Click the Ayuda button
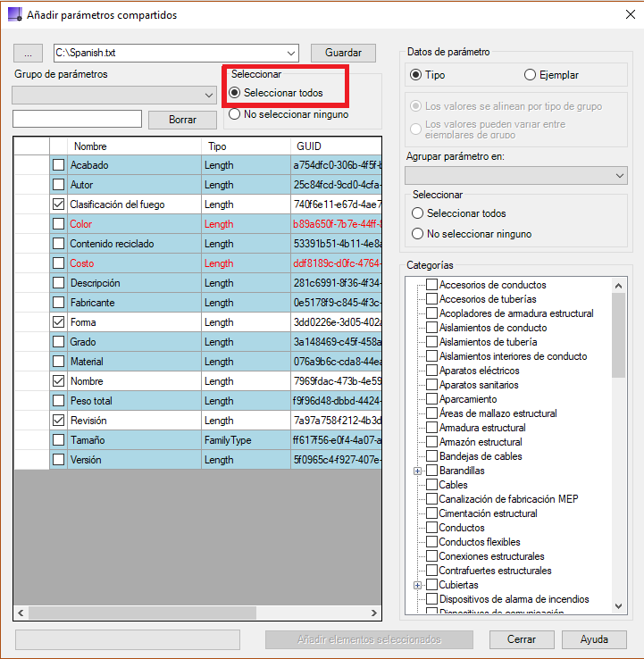 pos(594,639)
